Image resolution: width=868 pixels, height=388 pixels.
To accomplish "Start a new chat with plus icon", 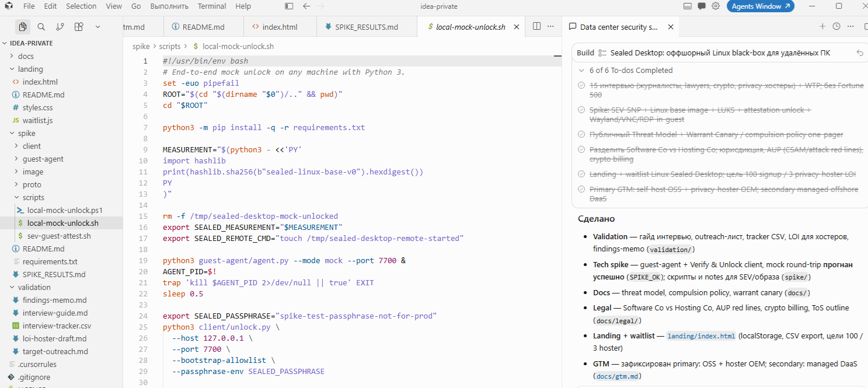I will pos(822,27).
